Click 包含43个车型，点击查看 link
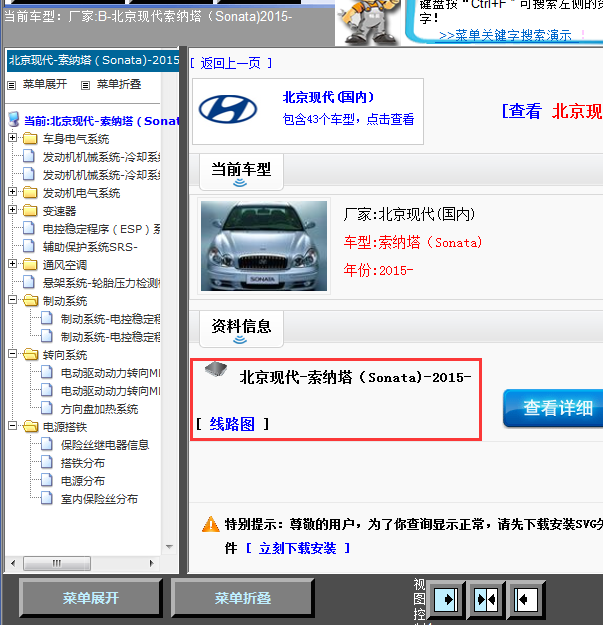Image resolution: width=603 pixels, height=625 pixels. pos(348,119)
